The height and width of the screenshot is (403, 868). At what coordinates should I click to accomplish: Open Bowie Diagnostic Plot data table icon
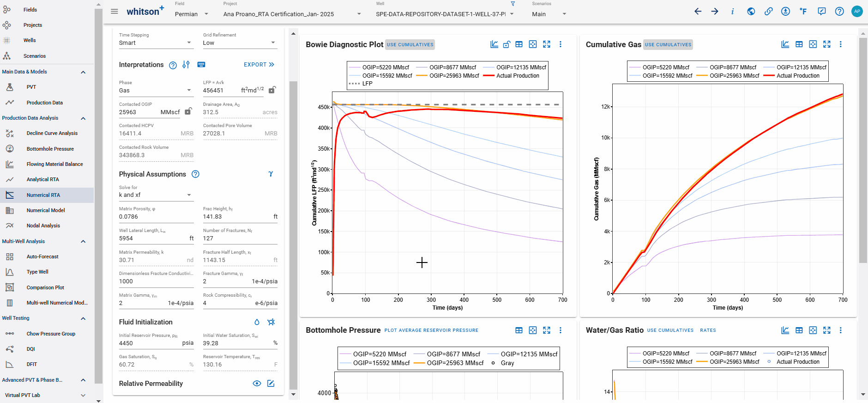tap(519, 44)
